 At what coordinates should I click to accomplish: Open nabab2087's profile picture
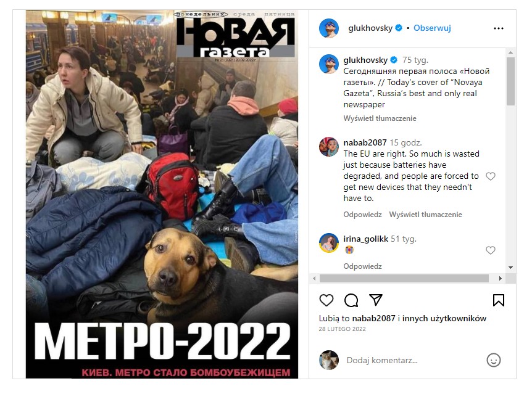(x=329, y=147)
